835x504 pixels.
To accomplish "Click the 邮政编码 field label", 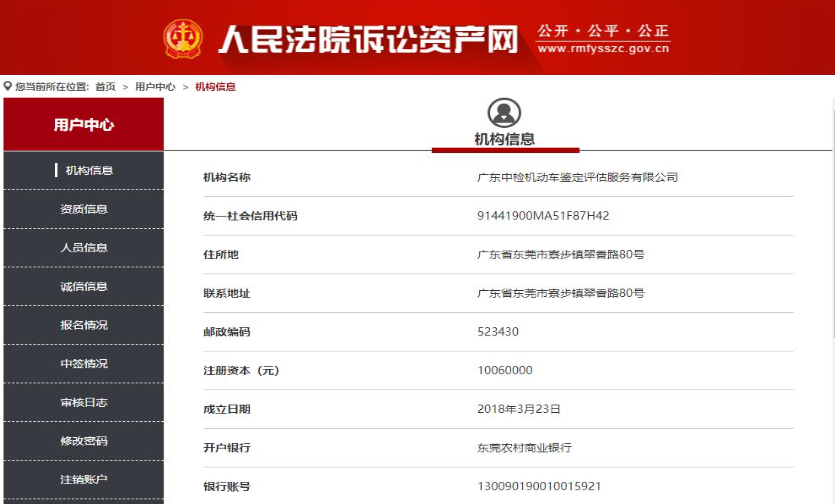I will pyautogui.click(x=227, y=332).
